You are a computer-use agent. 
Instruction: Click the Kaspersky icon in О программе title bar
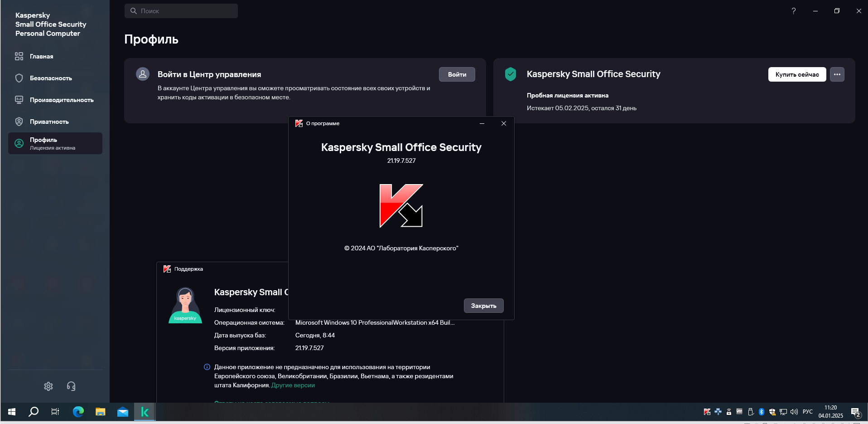(299, 123)
